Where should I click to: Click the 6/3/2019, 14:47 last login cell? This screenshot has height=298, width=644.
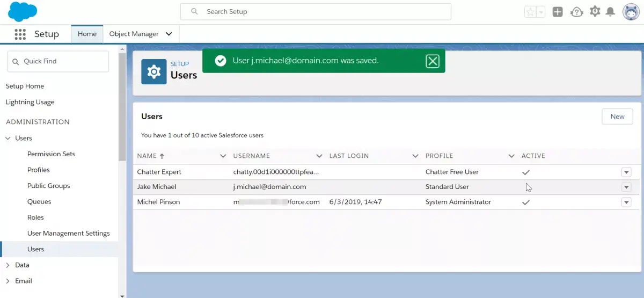[355, 202]
